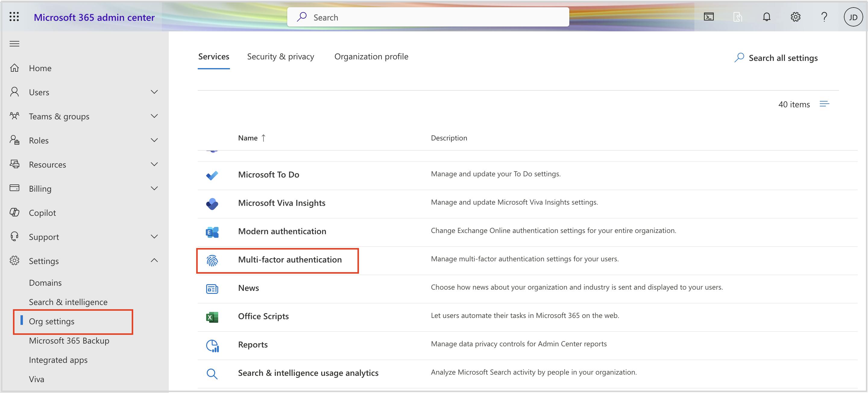Screen dimensions: 868x393
Task: Click the Reports chart icon
Action: tap(212, 346)
